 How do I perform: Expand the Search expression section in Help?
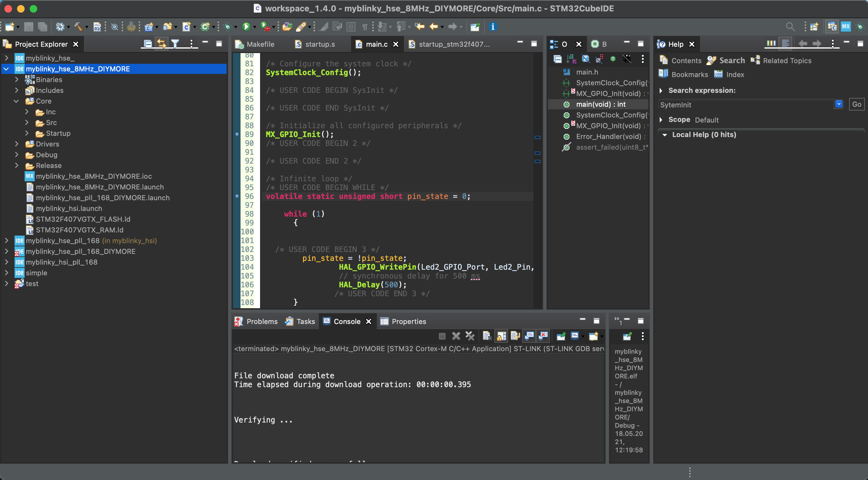pyautogui.click(x=661, y=90)
